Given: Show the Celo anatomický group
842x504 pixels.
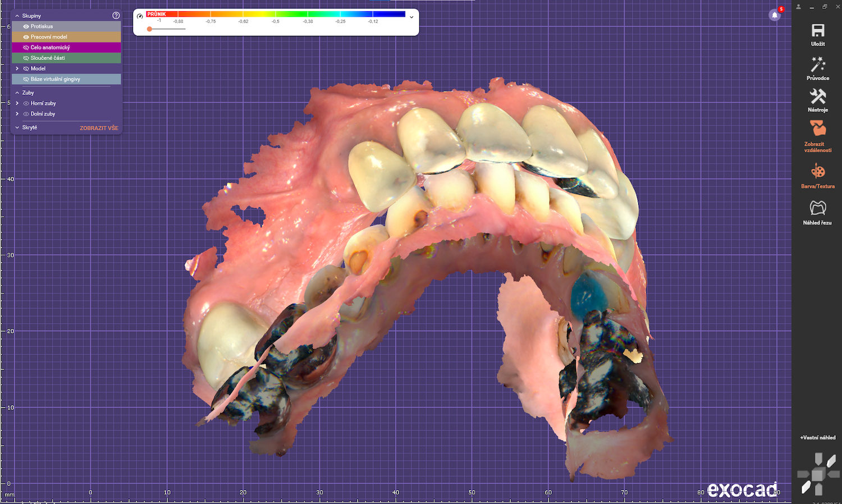Looking at the screenshot, I should click(26, 48).
